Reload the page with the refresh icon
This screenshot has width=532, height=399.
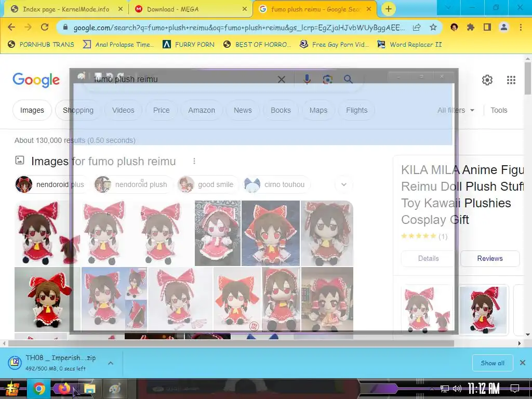point(45,27)
